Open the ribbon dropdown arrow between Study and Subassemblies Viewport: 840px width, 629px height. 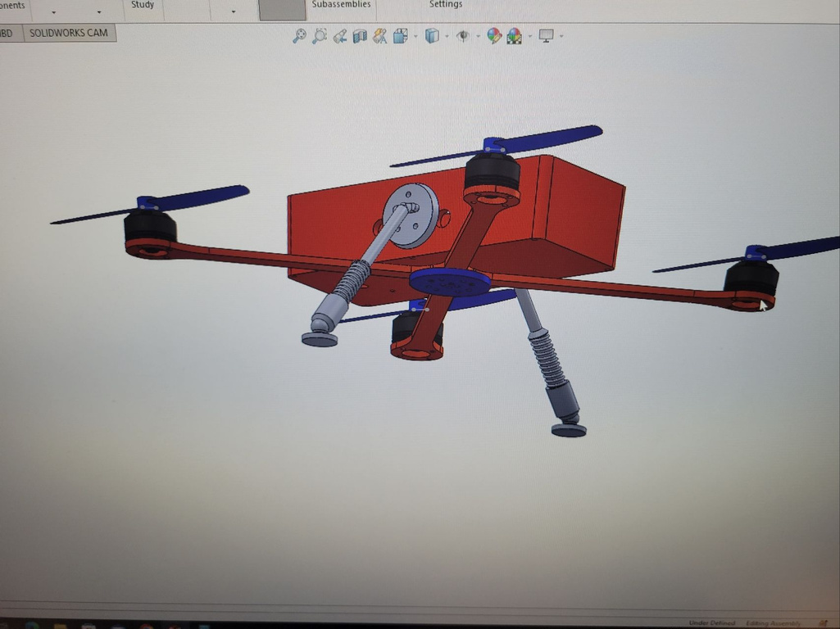[233, 11]
